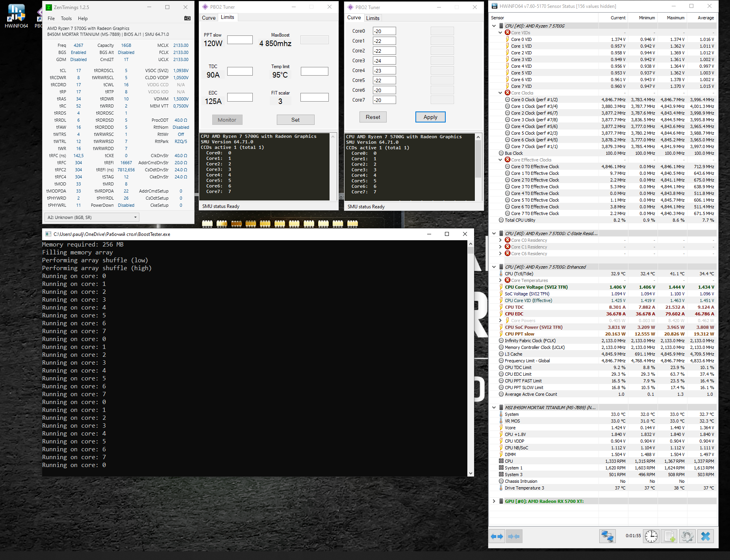Click the clock icon beside Bus Clock
Screen dimensions: 730x560
pyautogui.click(x=501, y=153)
